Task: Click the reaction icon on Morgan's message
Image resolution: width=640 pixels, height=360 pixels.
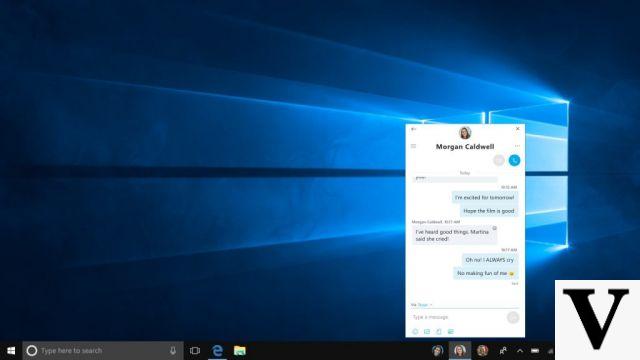Action: tap(494, 228)
